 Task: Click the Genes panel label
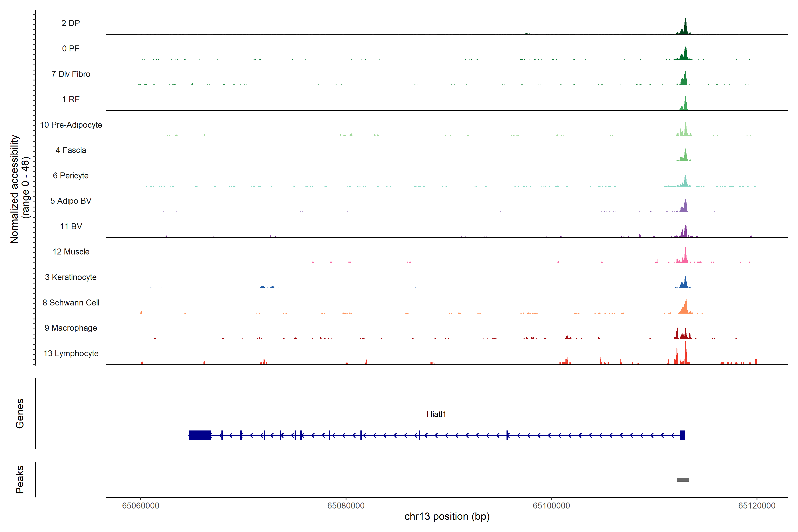tap(20, 414)
